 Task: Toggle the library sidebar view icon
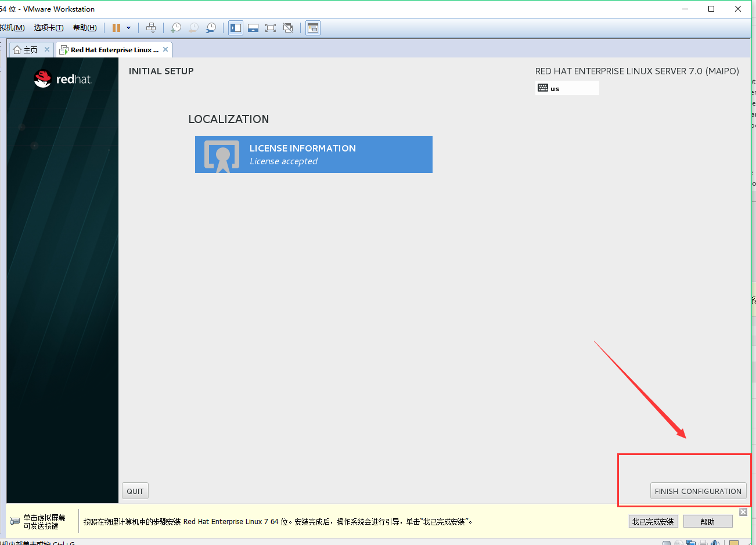click(x=236, y=28)
